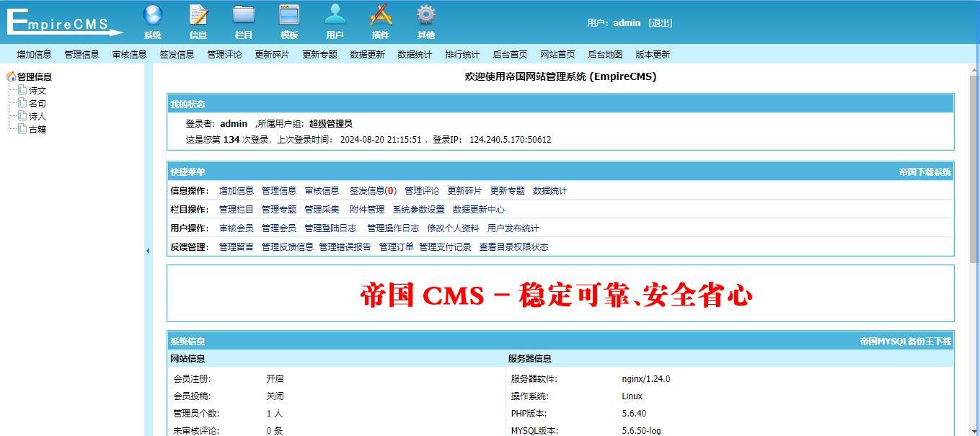The image size is (980, 436).
Task: Open 管理采集 in the 栏目操作 row
Action: (322, 210)
